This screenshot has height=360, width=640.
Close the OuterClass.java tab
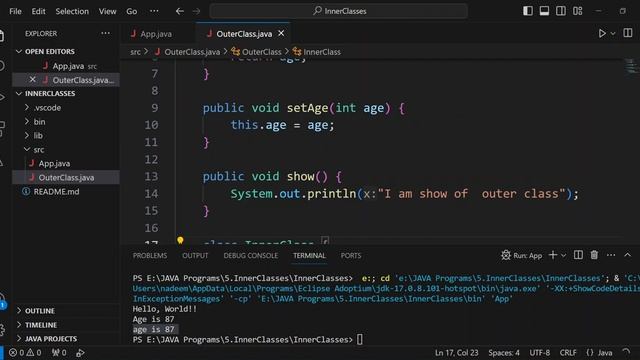[281, 33]
